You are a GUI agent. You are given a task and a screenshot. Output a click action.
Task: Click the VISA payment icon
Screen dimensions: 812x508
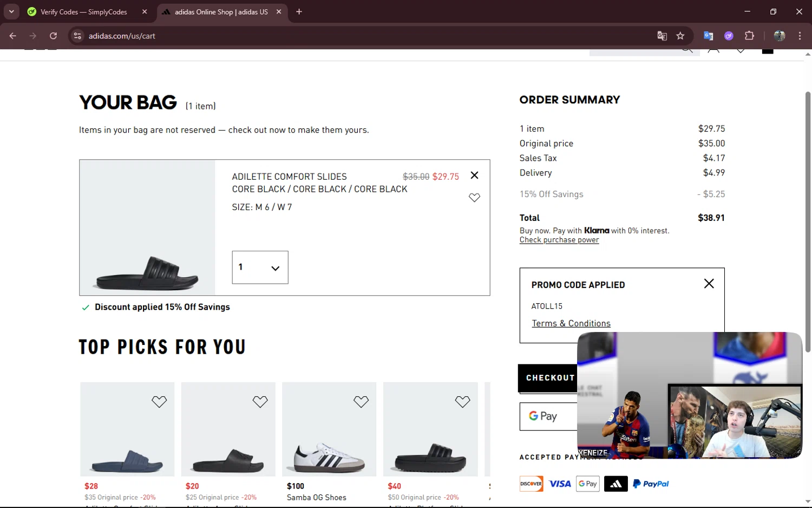[x=560, y=484]
